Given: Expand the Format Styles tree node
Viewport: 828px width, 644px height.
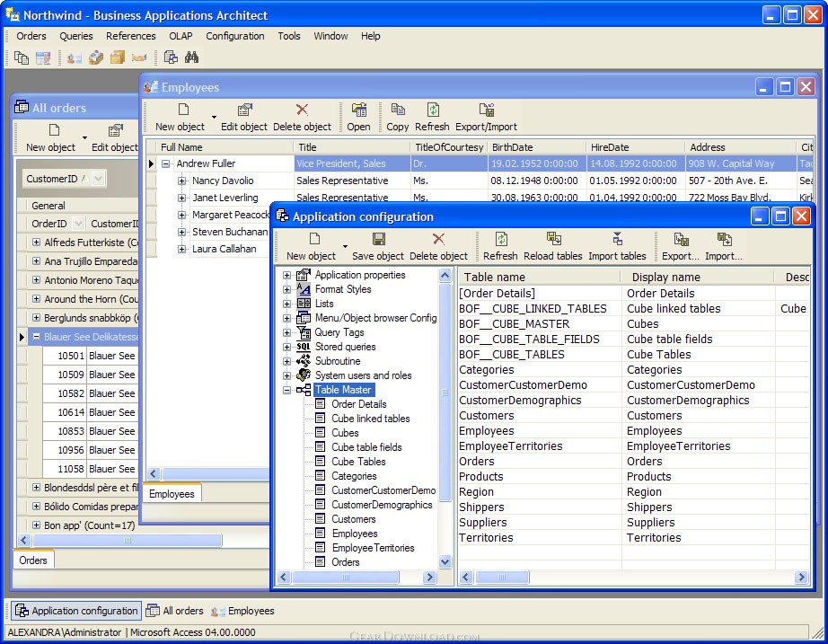Looking at the screenshot, I should (286, 289).
